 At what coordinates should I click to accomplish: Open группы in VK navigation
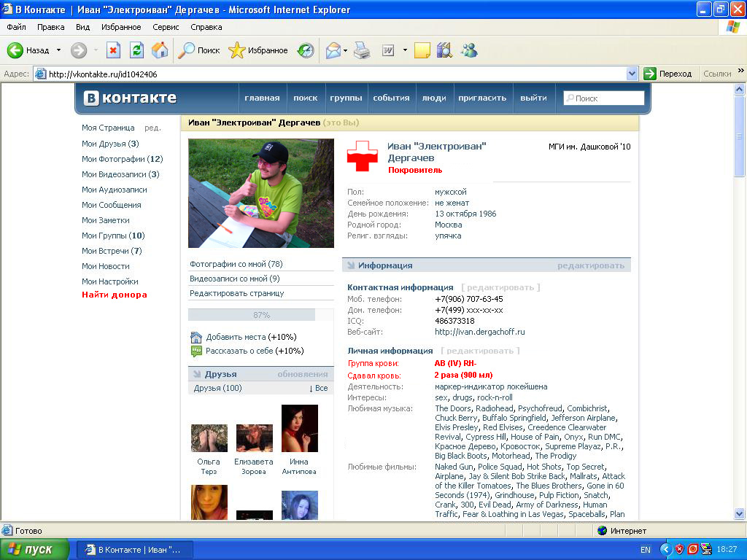pos(346,98)
